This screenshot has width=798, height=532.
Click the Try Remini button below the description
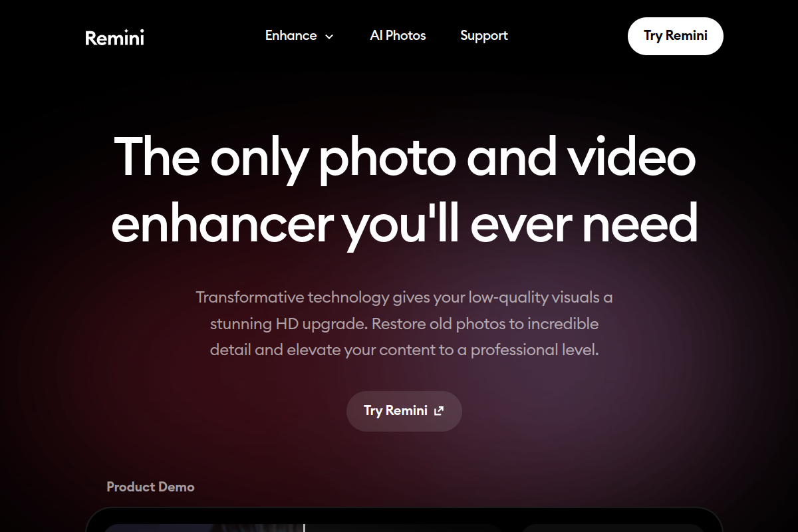click(404, 411)
